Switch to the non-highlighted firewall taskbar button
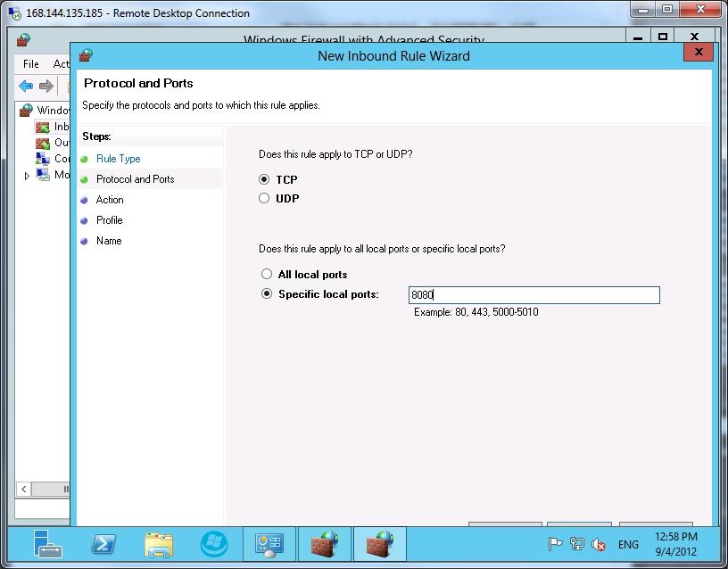The height and width of the screenshot is (569, 728). [325, 543]
